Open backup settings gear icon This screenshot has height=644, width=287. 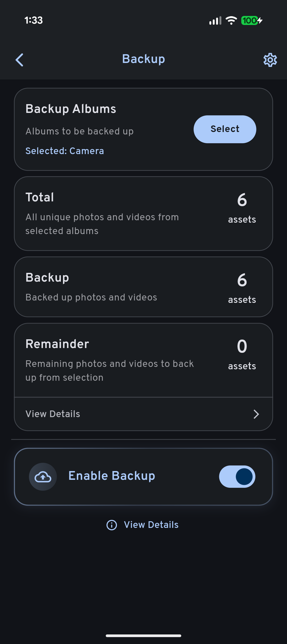[270, 60]
